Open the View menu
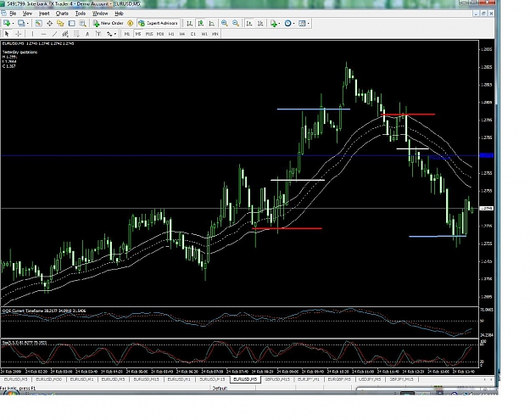Screen dimensions: 530x420 point(27,14)
